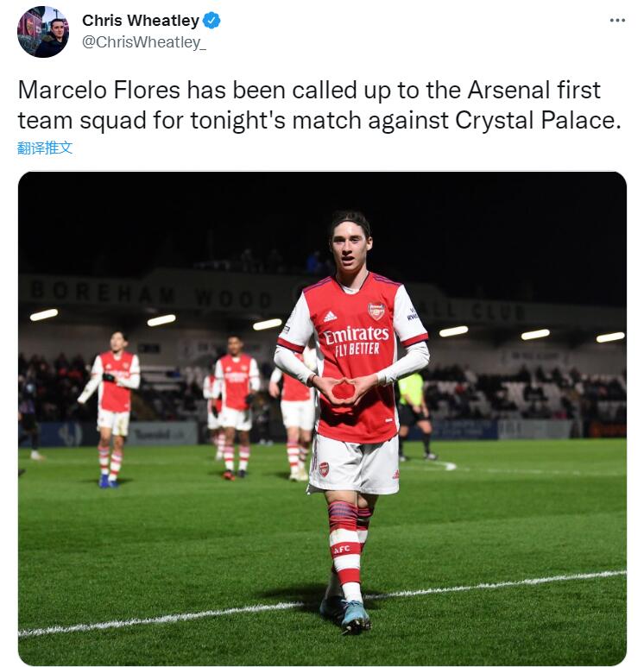
Task: Click the blue verified badge icon
Action: tap(212, 21)
